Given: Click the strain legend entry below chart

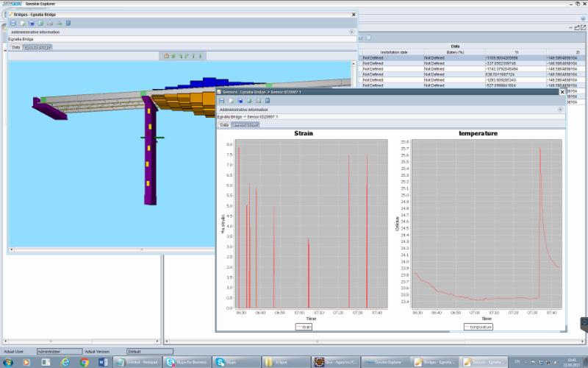Looking at the screenshot, I should point(304,326).
